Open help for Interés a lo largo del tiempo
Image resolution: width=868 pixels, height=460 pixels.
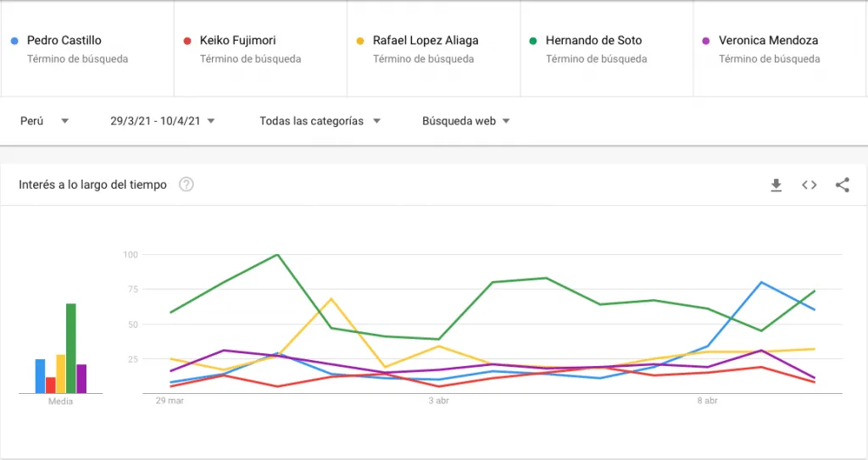point(186,185)
